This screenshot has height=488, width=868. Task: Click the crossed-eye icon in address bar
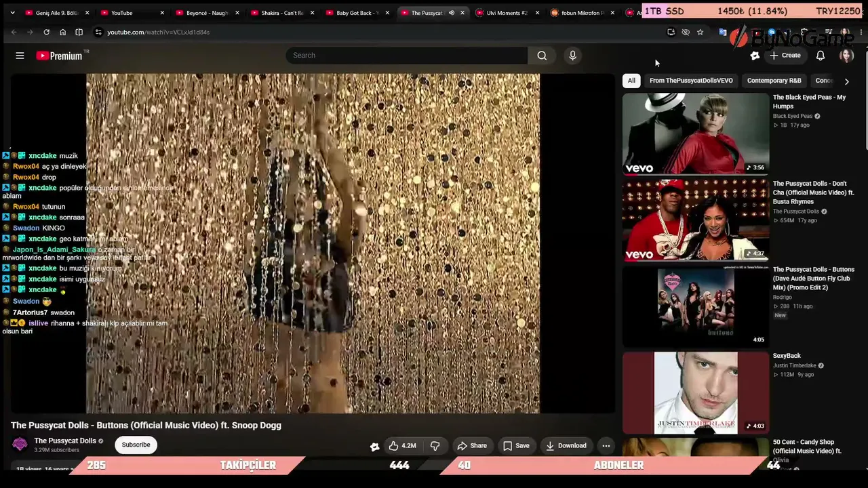click(686, 32)
